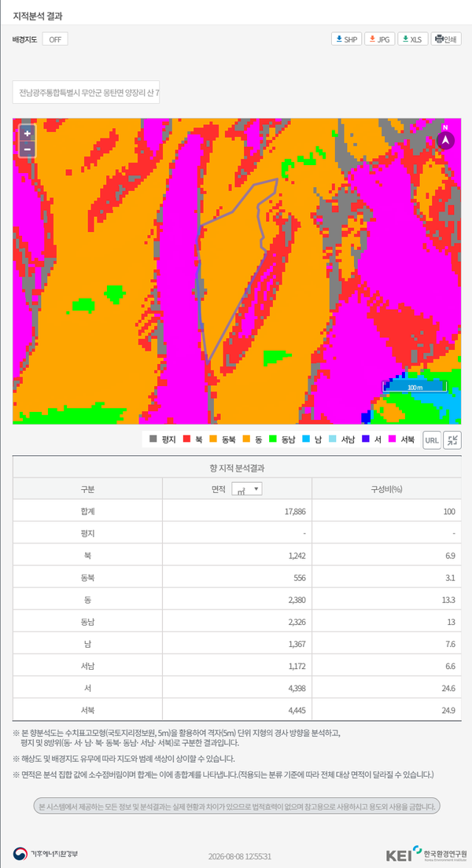The width and height of the screenshot is (472, 868).
Task: Download SHP file
Action: coord(346,39)
